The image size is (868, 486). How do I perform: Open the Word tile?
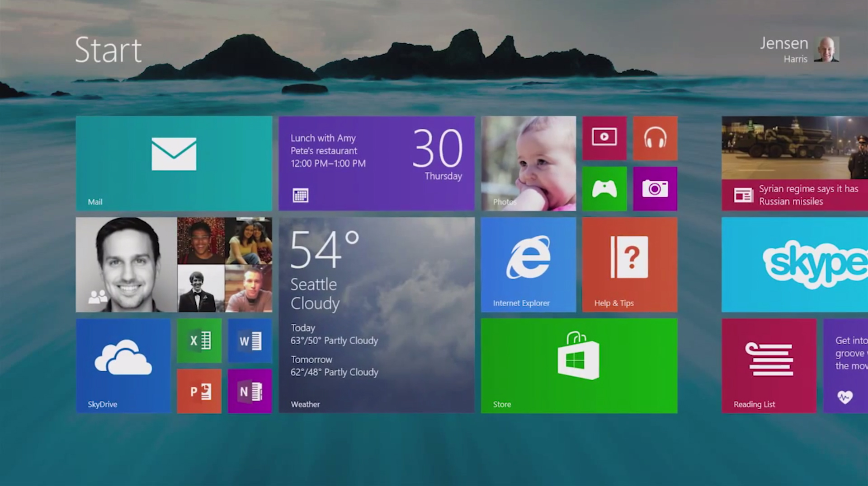250,341
